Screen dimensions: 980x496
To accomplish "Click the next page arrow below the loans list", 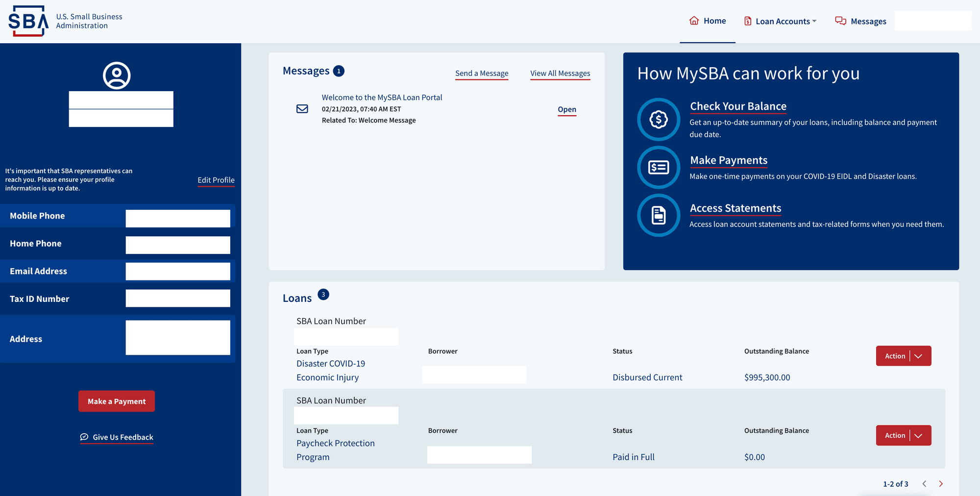I will [x=941, y=483].
